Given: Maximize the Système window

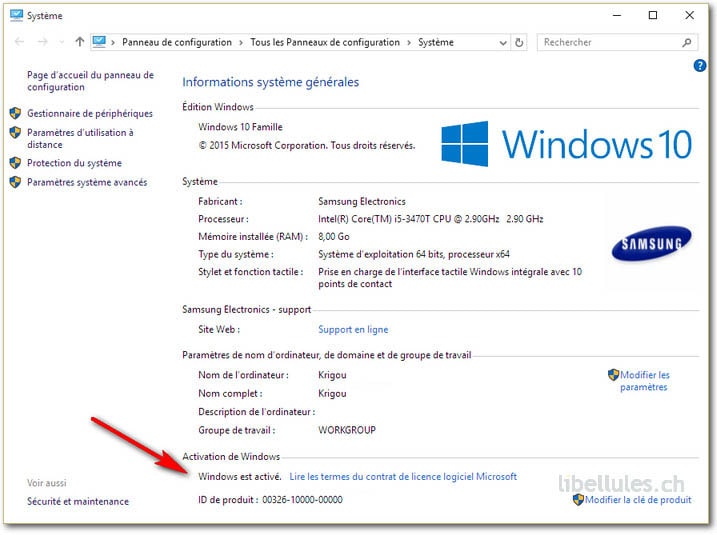Looking at the screenshot, I should (653, 16).
